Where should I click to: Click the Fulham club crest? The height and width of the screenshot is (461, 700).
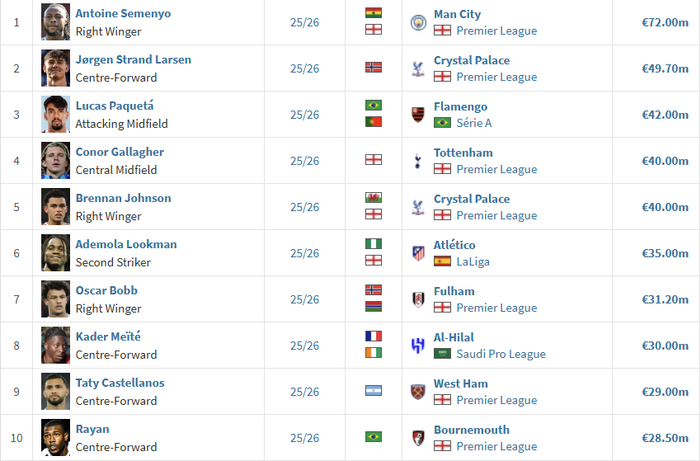pos(418,299)
